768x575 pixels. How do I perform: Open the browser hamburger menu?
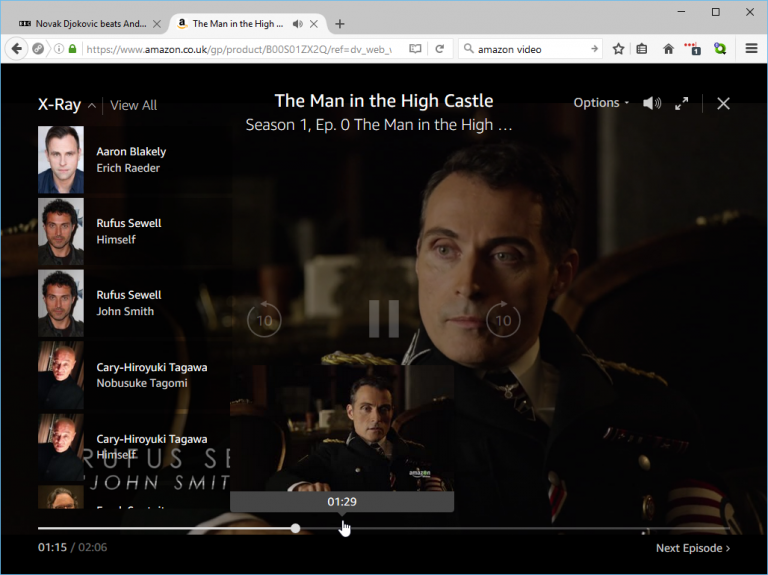[751, 48]
